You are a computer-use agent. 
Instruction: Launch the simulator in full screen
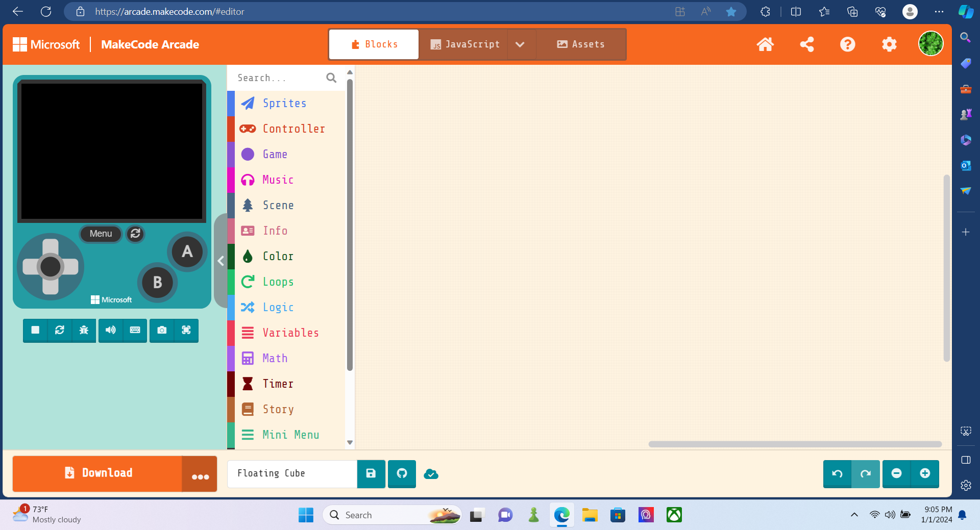coord(186,331)
